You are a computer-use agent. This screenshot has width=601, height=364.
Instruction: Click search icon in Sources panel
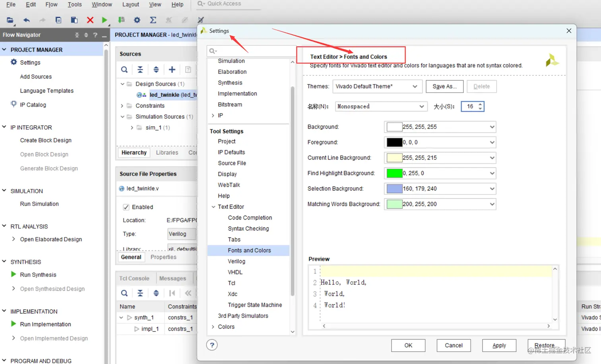point(124,69)
